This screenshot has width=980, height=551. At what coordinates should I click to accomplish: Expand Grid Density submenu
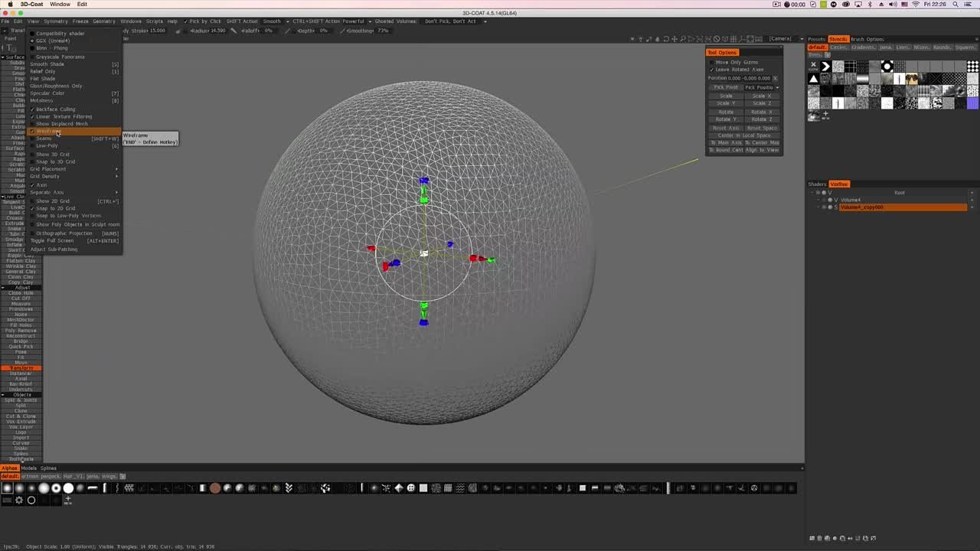[x=75, y=176]
